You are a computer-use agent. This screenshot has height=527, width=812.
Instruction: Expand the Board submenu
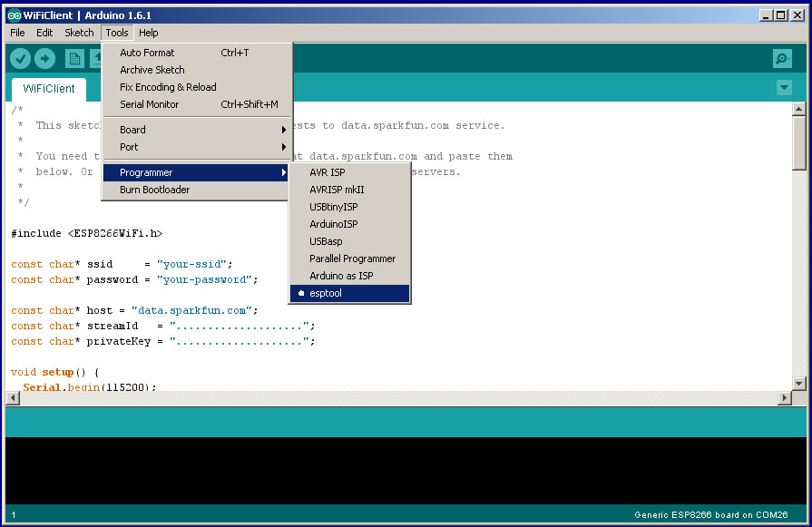196,130
